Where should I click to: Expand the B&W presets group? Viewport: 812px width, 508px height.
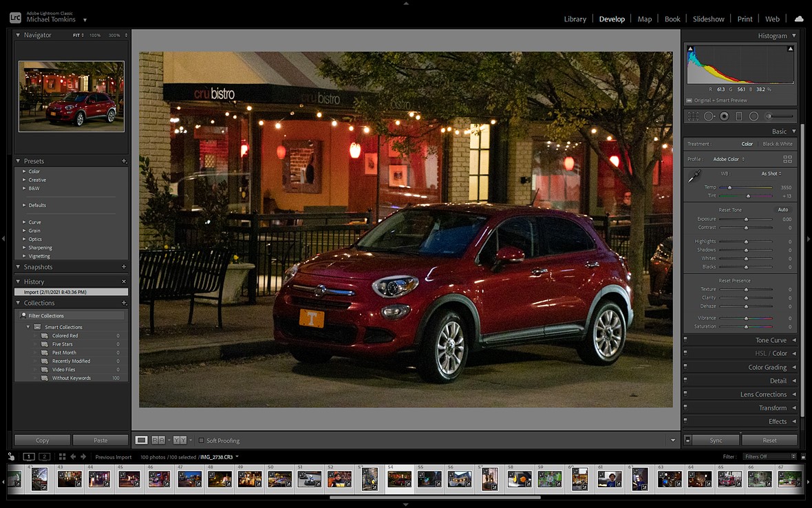[x=24, y=188]
